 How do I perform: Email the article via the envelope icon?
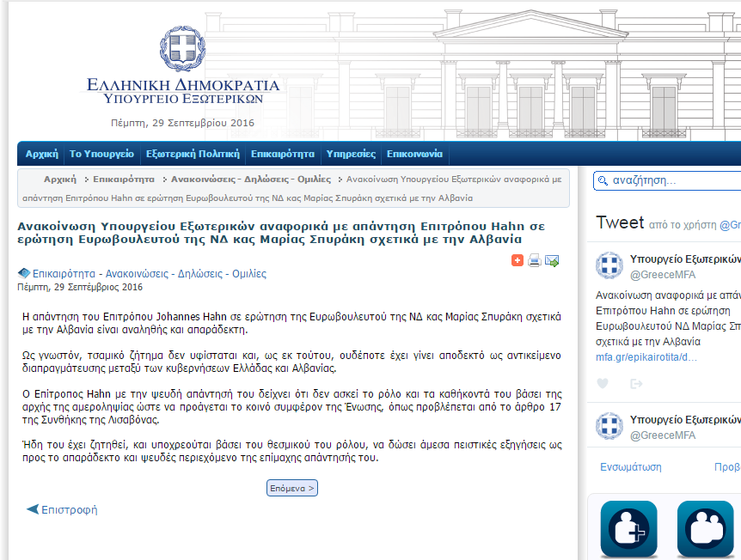click(552, 260)
